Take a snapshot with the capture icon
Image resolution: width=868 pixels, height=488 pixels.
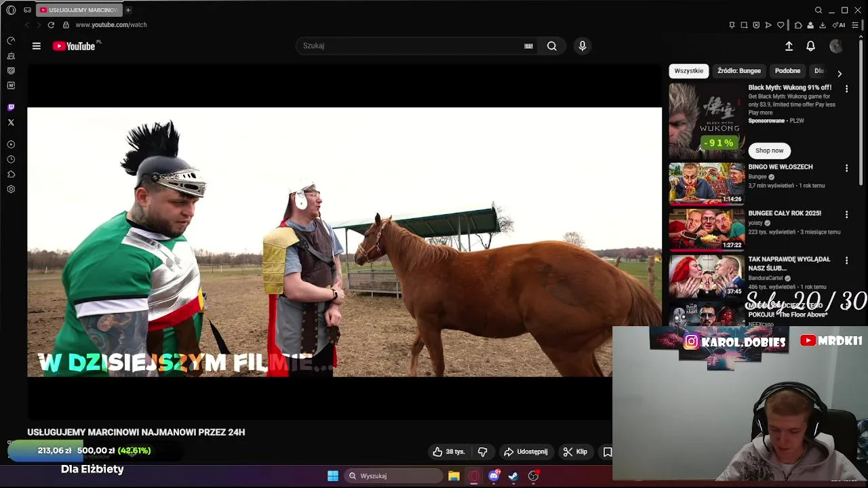[x=744, y=25]
